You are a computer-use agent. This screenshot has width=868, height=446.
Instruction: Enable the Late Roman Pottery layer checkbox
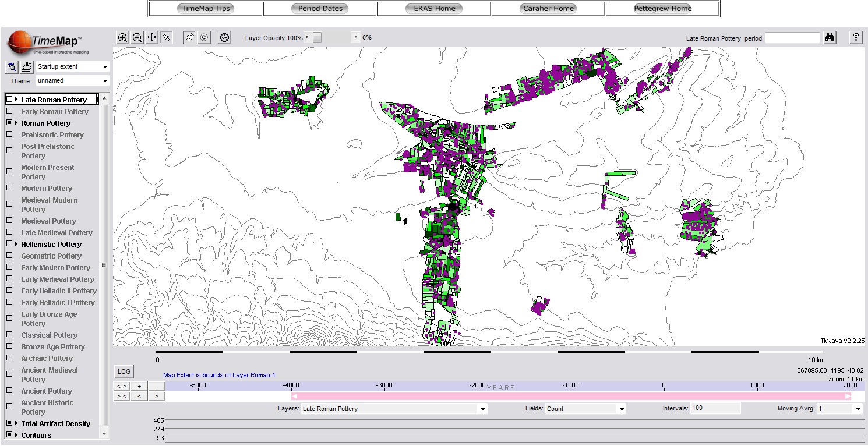9,100
